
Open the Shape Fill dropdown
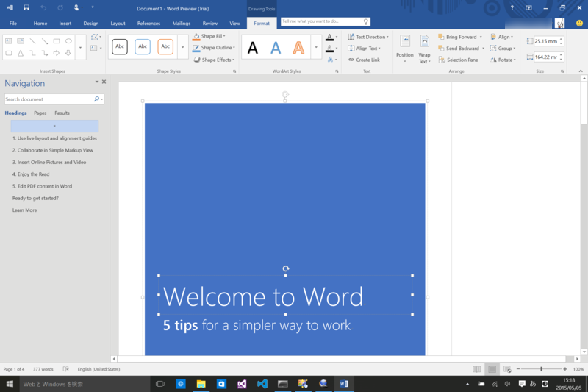tap(209, 36)
